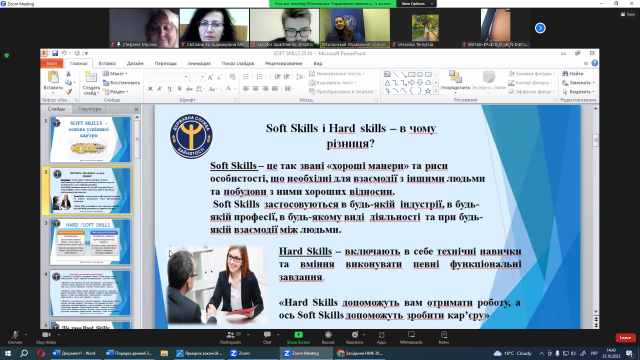Viewport: 640px width, 360px height.
Task: Click the red Leave meeting button
Action: pyautogui.click(x=625, y=338)
